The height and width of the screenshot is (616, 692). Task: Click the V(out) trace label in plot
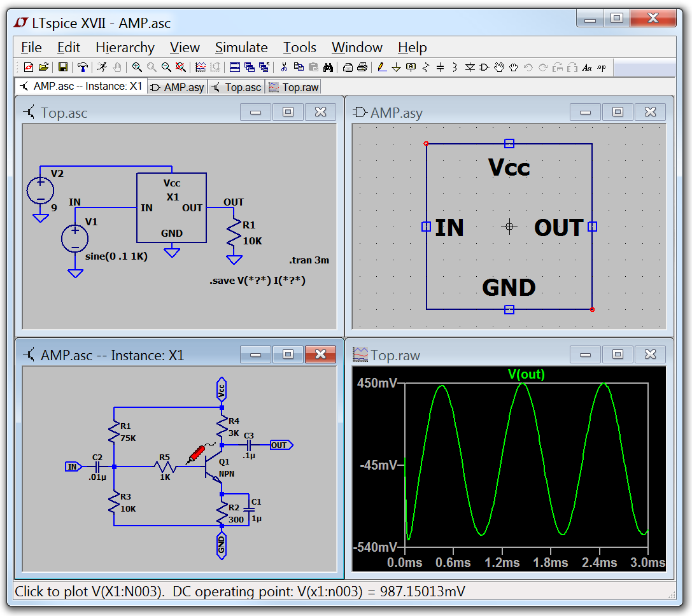(526, 375)
